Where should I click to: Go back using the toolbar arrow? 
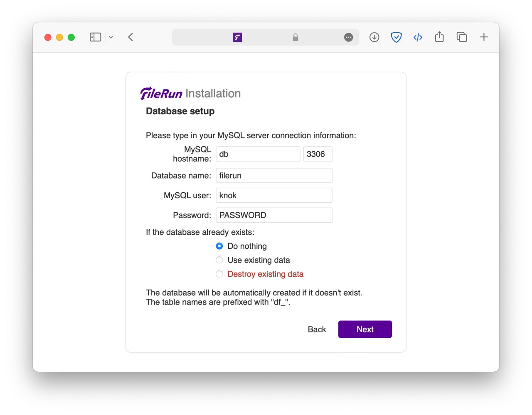pyautogui.click(x=131, y=37)
